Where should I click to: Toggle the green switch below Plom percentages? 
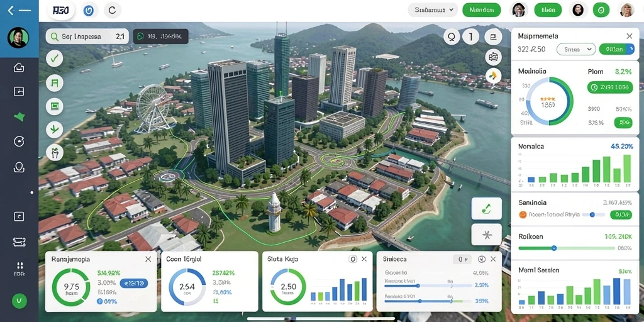623,123
